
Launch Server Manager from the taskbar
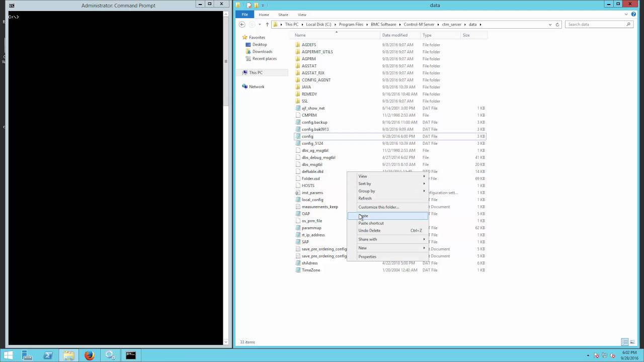(x=28, y=355)
